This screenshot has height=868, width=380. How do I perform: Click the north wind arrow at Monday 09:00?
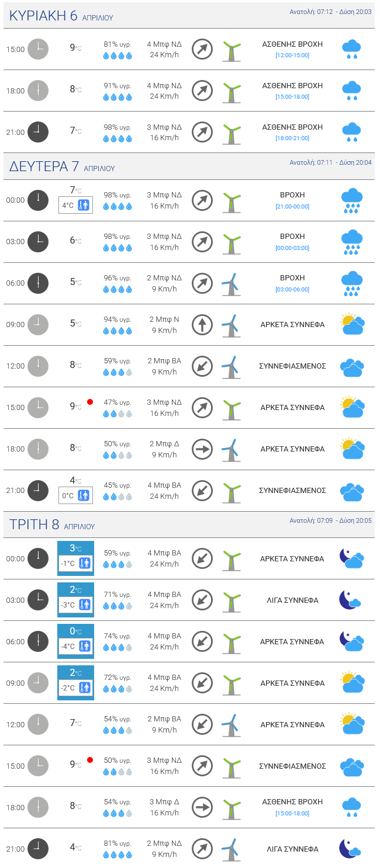coord(202,325)
